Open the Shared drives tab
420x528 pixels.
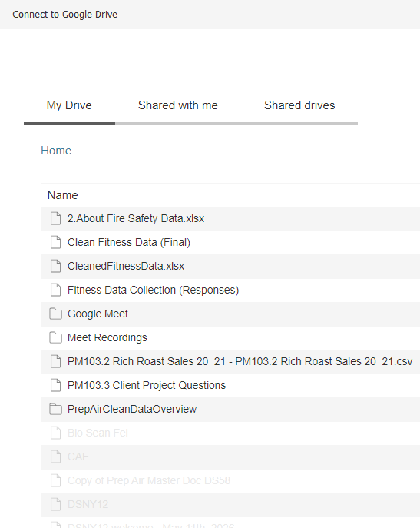click(x=299, y=105)
